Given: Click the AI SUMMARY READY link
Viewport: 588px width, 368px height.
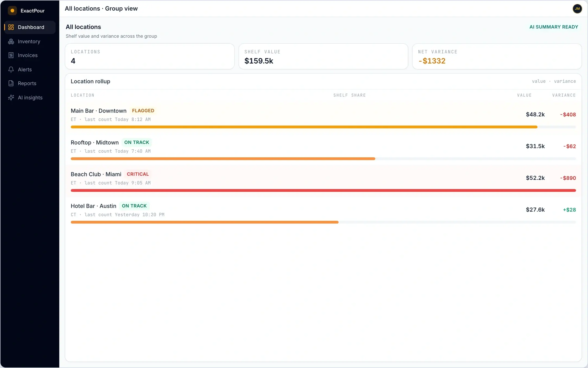Looking at the screenshot, I should (x=554, y=27).
